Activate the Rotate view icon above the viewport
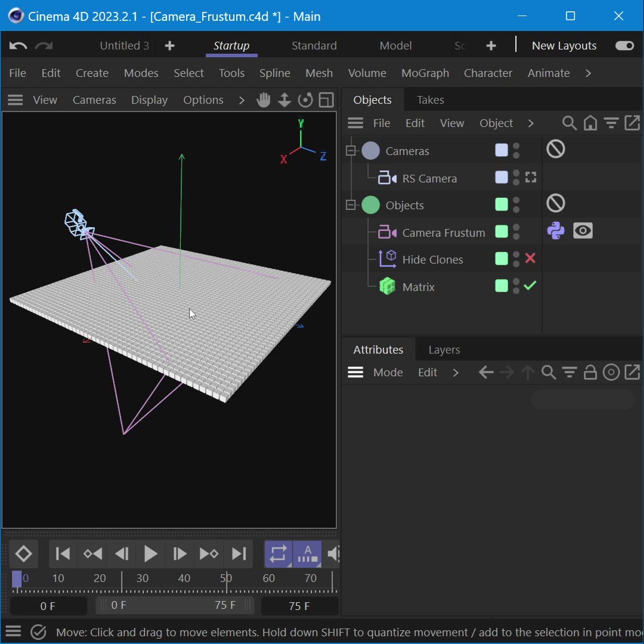Viewport: 644px width, 644px height. point(305,100)
